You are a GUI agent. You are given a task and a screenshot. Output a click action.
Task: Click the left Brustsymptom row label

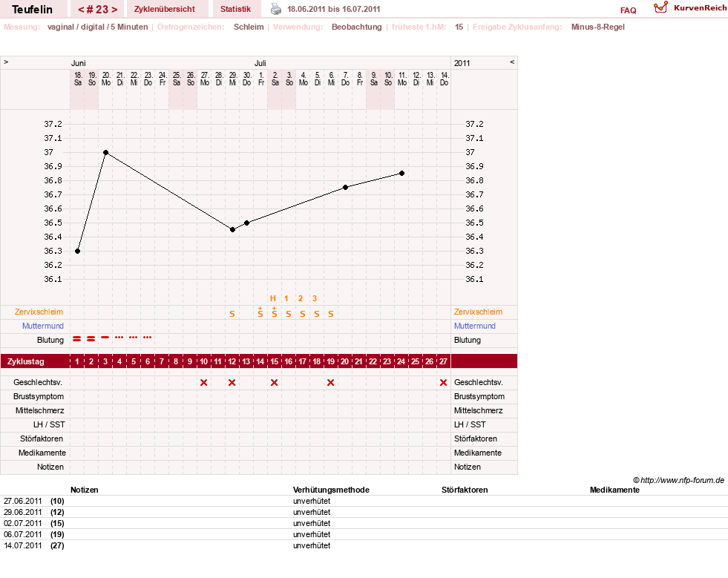(39, 396)
